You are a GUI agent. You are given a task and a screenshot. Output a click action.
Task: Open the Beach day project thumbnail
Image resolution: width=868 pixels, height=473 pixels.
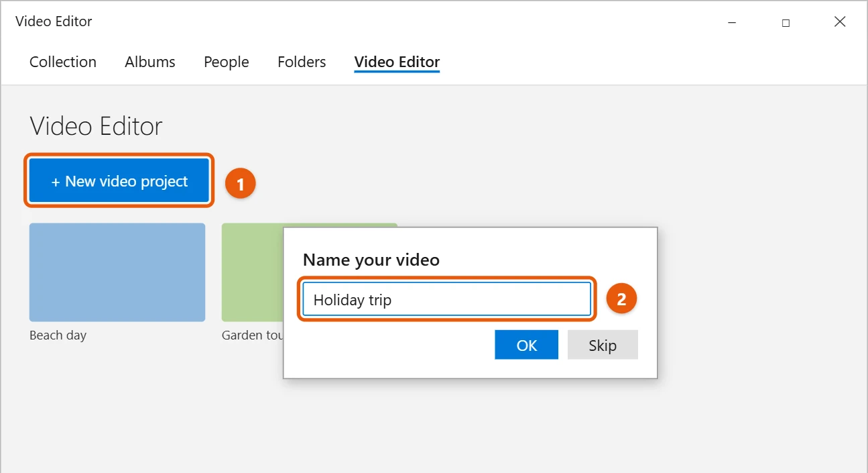(x=117, y=272)
